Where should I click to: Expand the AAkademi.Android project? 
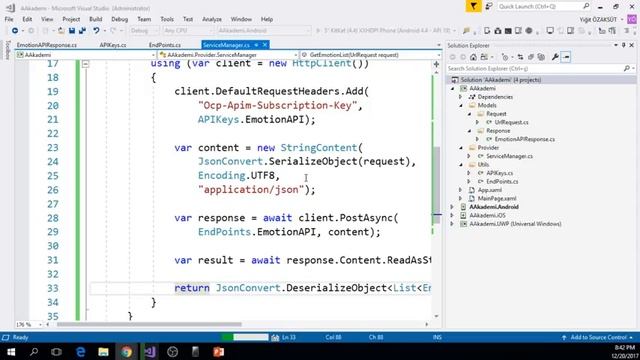click(x=452, y=207)
